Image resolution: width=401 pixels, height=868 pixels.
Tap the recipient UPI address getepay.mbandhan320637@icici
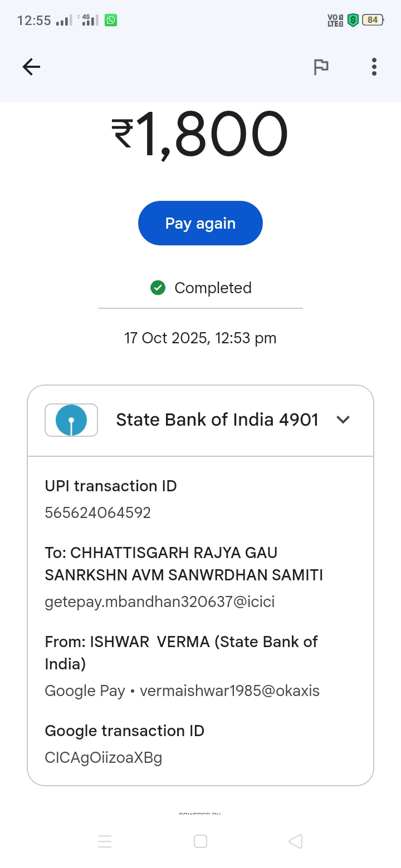click(160, 601)
